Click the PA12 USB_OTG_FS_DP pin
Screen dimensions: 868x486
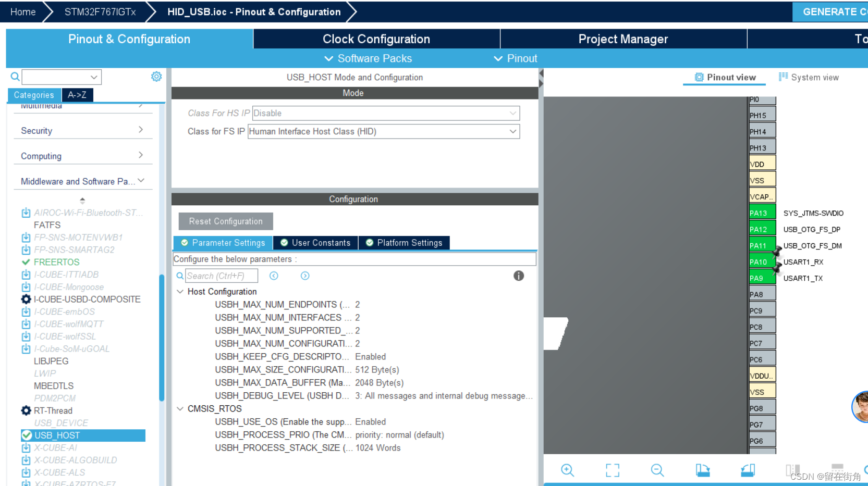[x=762, y=229]
